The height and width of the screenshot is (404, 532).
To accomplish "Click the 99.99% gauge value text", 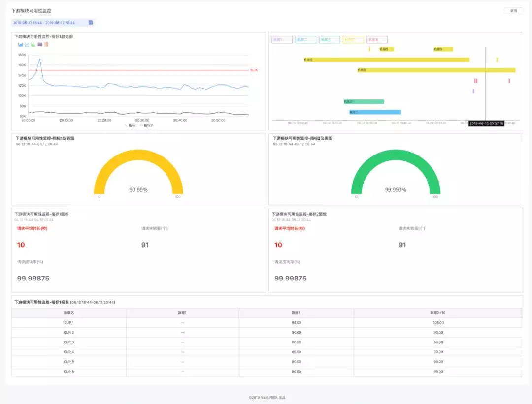I will (138, 190).
